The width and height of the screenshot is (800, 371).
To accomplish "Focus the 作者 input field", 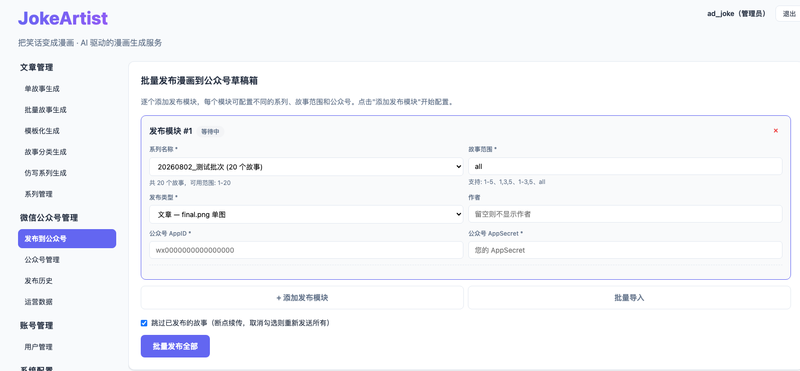I will point(625,214).
